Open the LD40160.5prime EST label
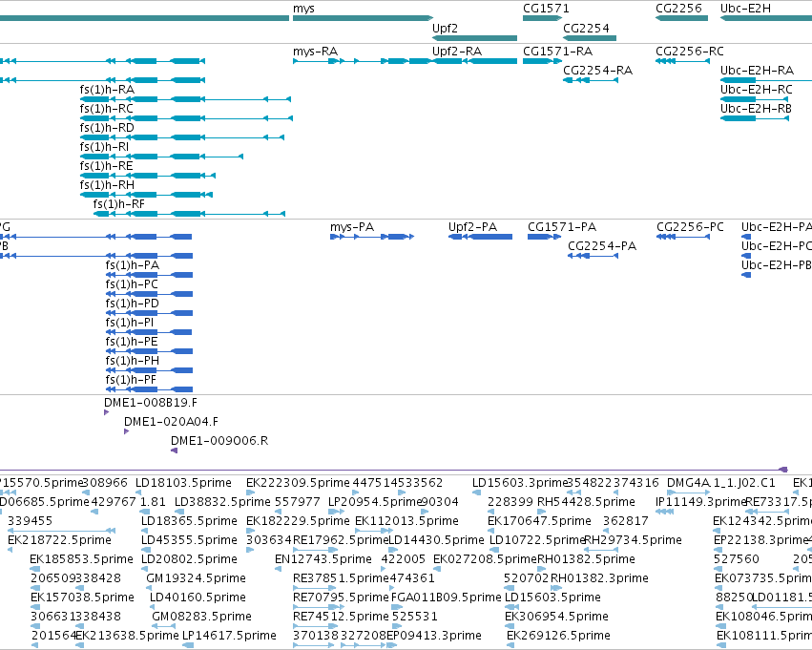 [x=198, y=598]
